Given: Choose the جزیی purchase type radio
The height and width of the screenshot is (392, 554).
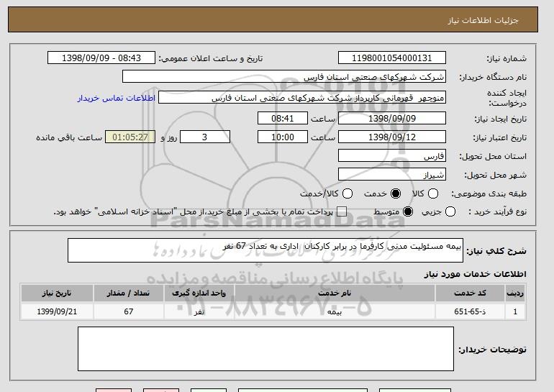Looking at the screenshot, I should [x=450, y=211].
